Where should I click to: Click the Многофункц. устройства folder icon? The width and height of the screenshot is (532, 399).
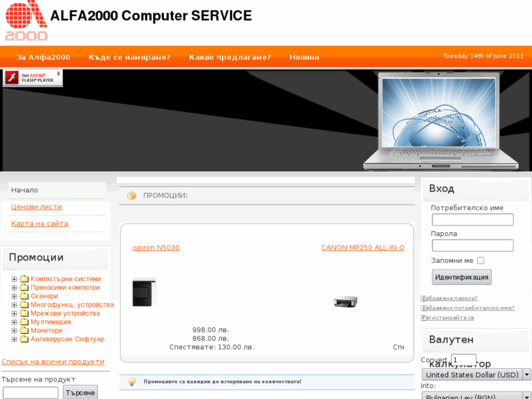point(24,305)
